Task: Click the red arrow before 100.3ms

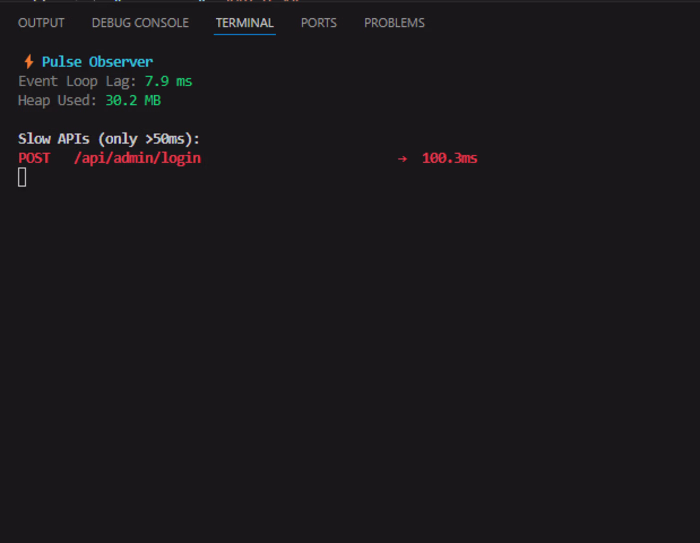Action: (402, 159)
